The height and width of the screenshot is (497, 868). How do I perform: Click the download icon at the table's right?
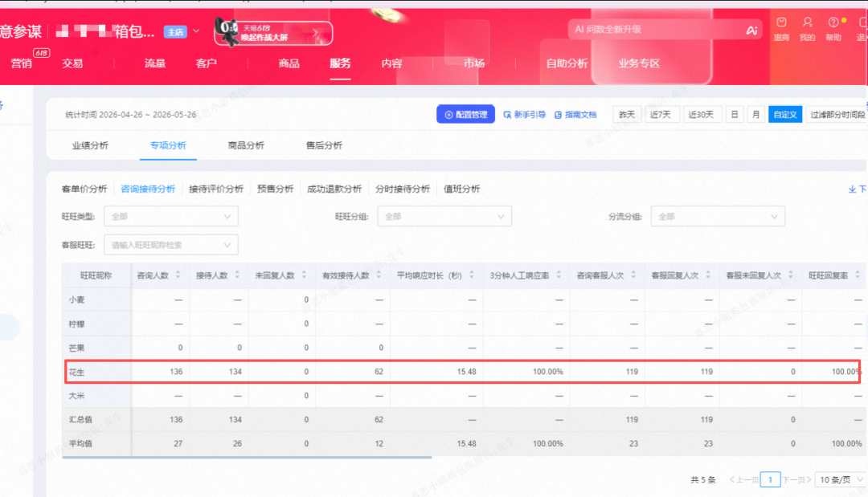pos(853,189)
